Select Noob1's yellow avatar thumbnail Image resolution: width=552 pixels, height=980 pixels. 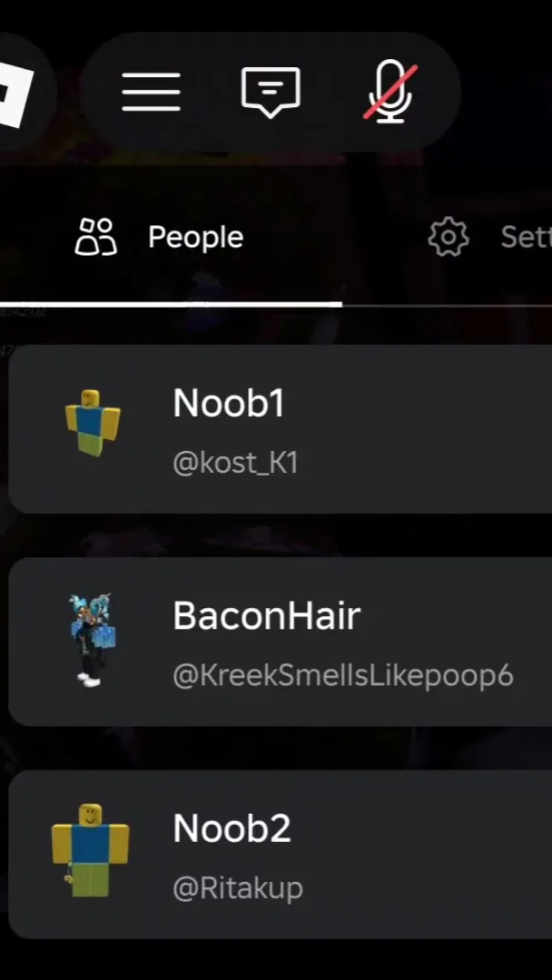[93, 423]
